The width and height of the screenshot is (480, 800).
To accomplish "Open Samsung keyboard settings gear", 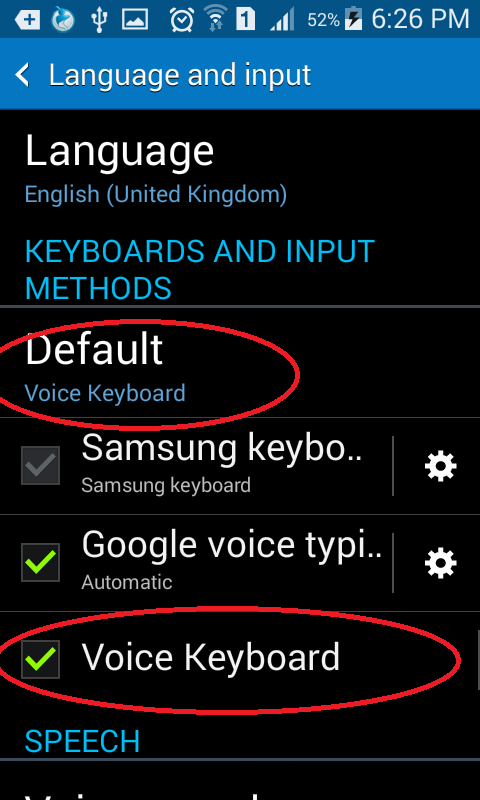I will click(441, 466).
